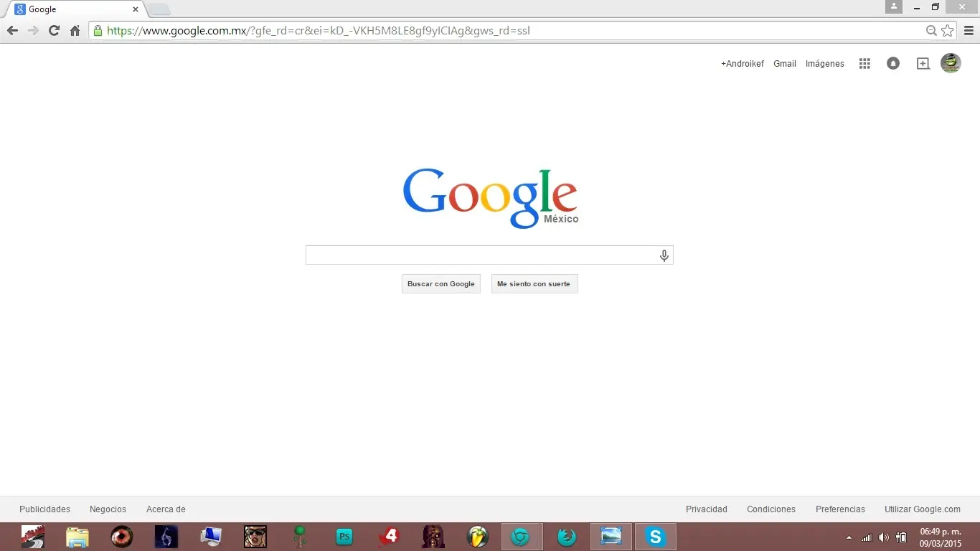This screenshot has height=551, width=980.
Task: Open the computer monitor icon on the taskbar
Action: 211,537
